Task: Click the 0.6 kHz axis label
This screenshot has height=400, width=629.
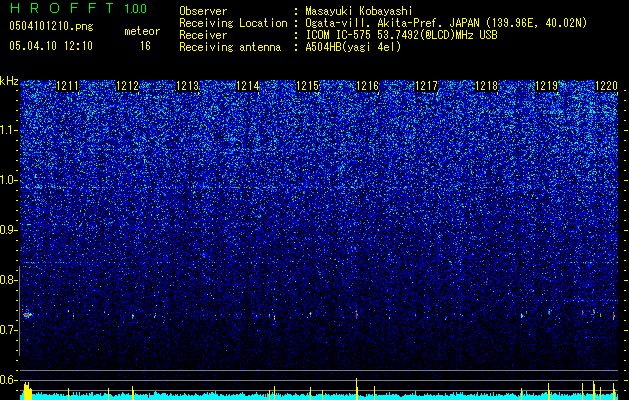Action: pyautogui.click(x=9, y=380)
